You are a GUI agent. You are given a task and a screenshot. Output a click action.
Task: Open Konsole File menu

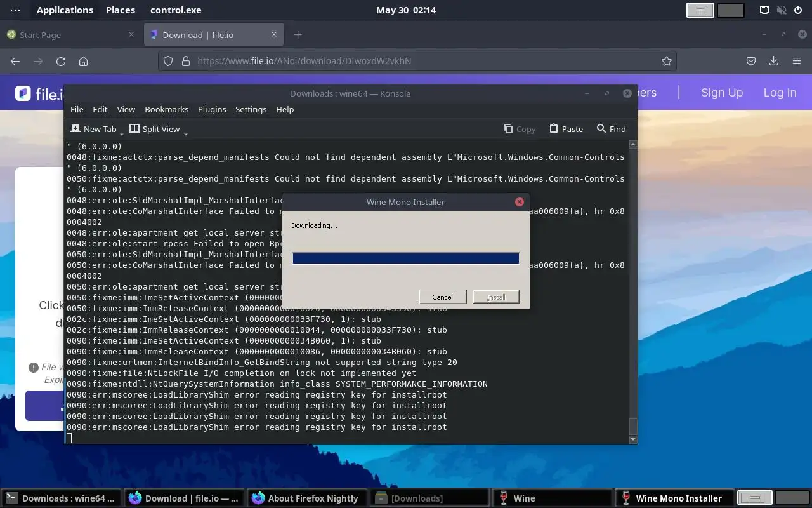pos(77,109)
